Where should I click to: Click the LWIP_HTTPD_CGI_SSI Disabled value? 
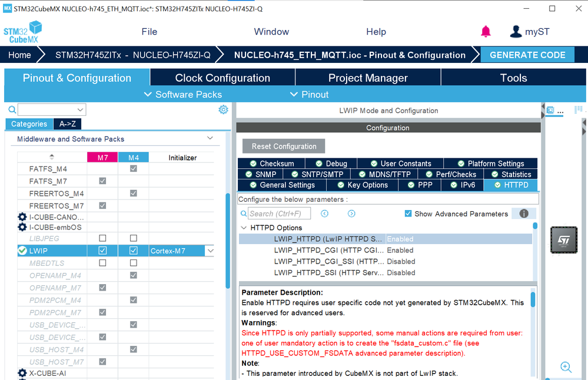(401, 261)
